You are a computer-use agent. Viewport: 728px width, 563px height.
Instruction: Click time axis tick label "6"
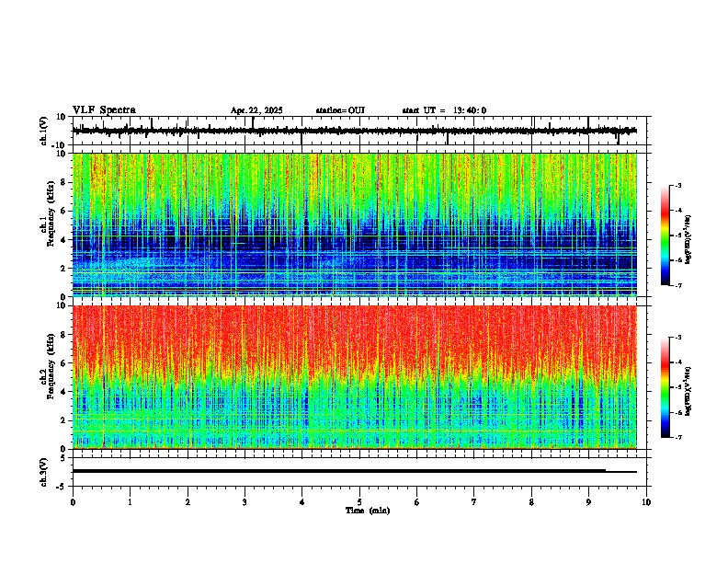tap(417, 502)
